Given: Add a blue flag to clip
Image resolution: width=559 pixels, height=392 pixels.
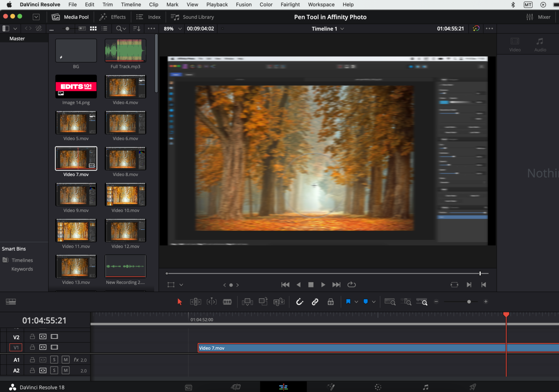Looking at the screenshot, I should [x=348, y=301].
